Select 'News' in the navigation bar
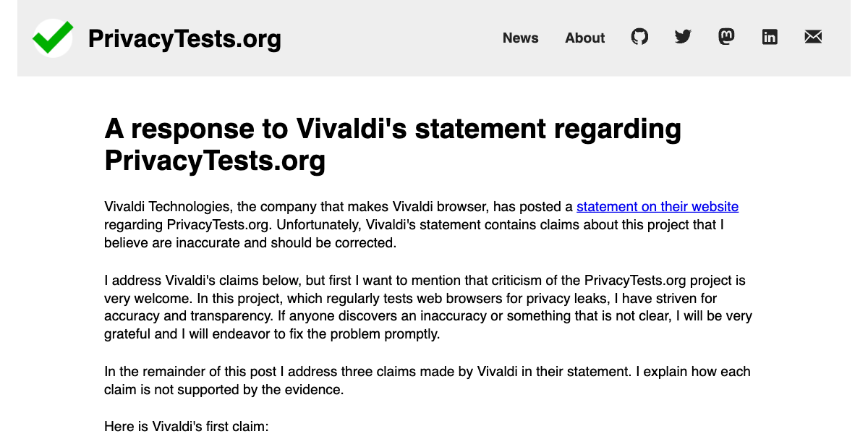868x434 pixels. pos(520,38)
